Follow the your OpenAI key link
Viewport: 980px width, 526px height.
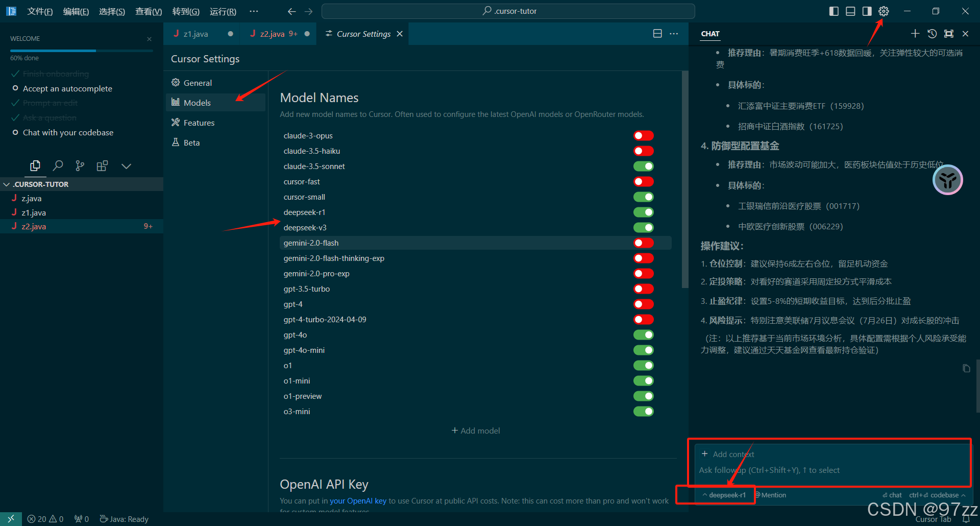pyautogui.click(x=358, y=501)
